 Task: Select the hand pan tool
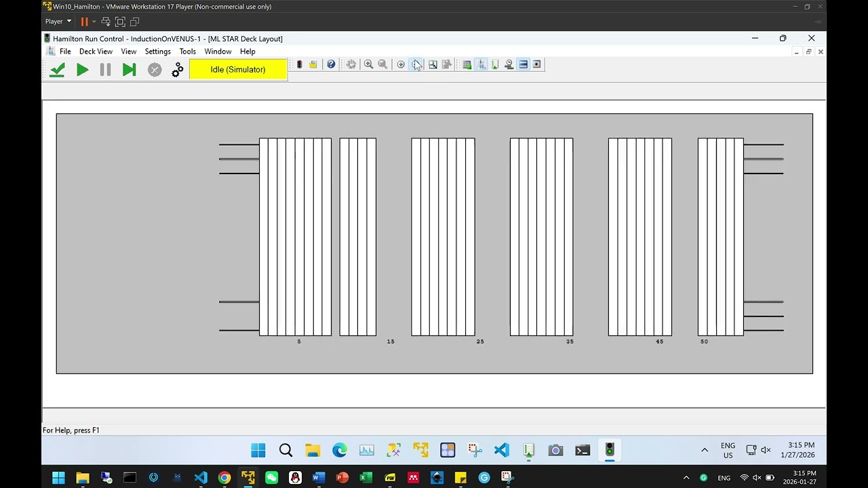pyautogui.click(x=351, y=64)
